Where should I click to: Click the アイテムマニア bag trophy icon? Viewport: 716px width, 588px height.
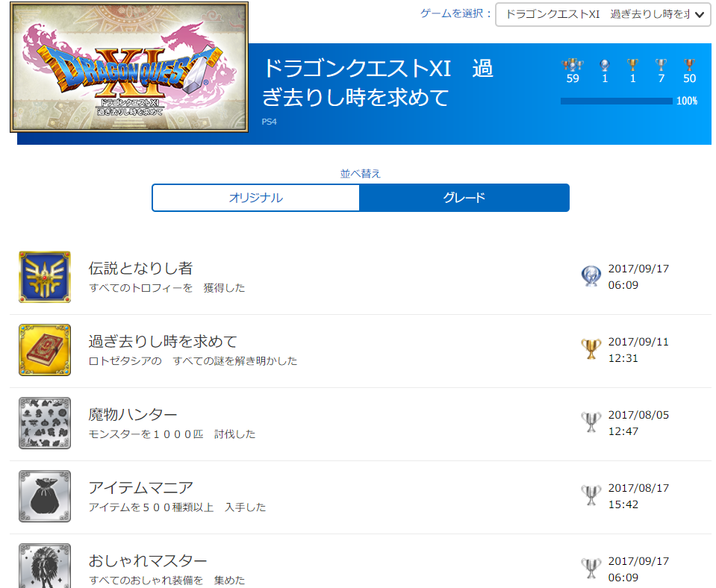(45, 496)
